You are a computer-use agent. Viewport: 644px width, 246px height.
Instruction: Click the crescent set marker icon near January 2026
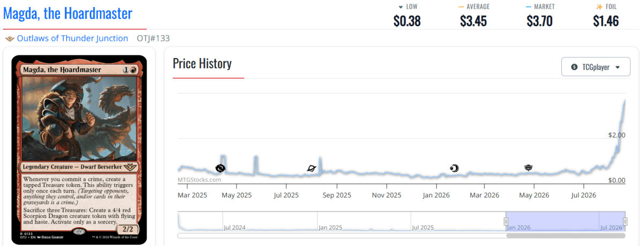click(x=455, y=168)
